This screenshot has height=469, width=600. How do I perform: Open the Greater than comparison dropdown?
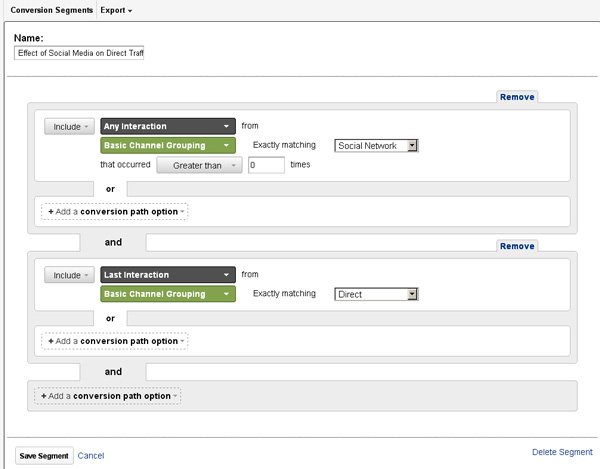[x=199, y=165]
